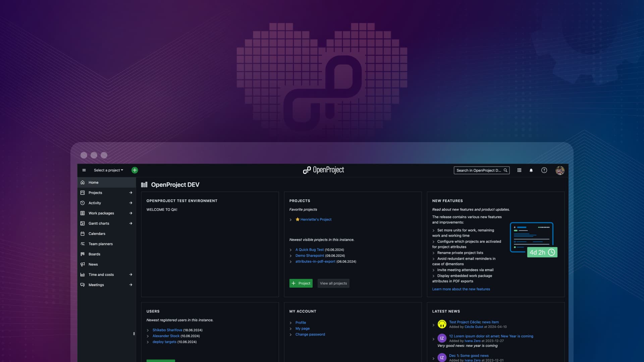Open Time and costs

[x=101, y=274]
